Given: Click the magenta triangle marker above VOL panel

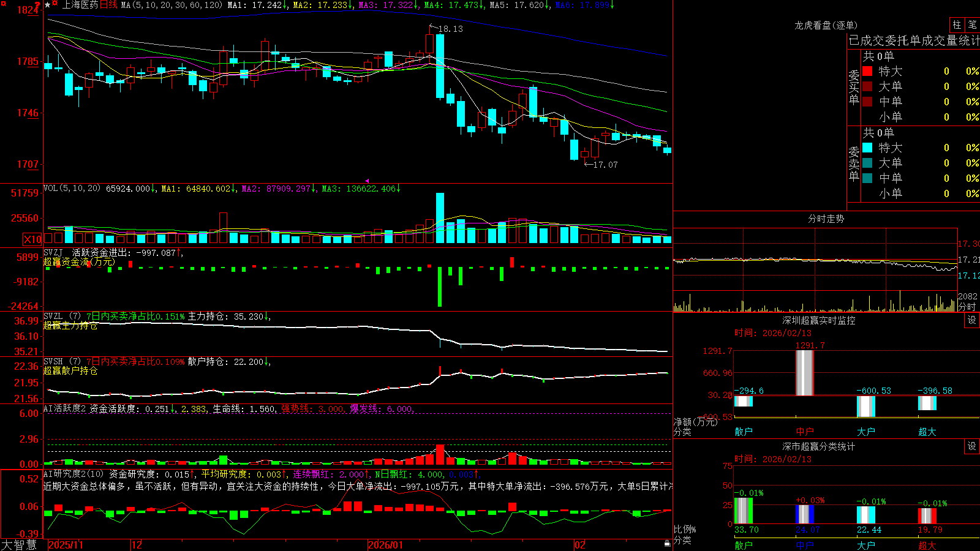Looking at the screenshot, I should [x=367, y=181].
